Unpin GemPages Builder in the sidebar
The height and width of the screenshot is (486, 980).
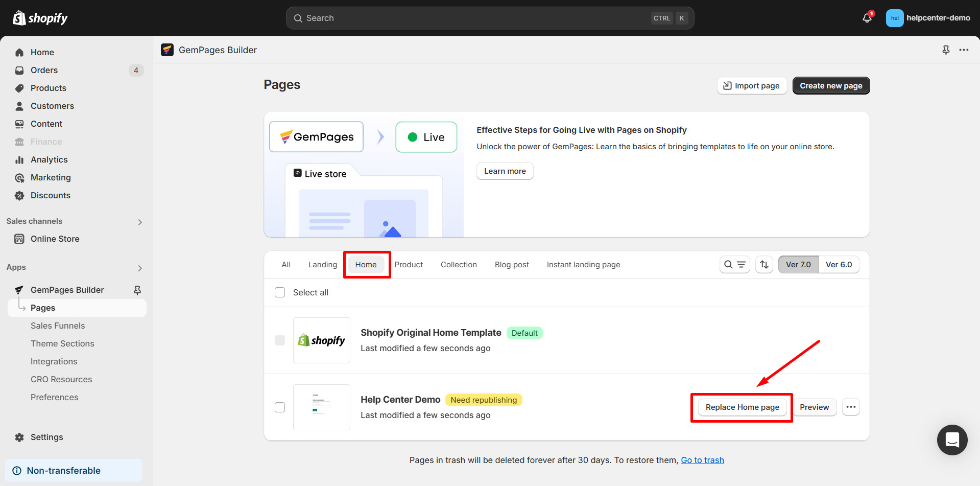(x=137, y=290)
